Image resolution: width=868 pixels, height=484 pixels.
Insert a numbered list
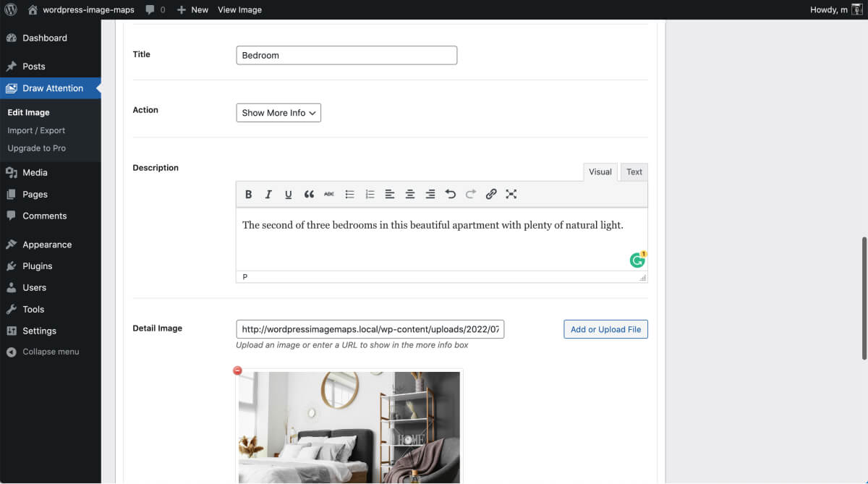click(x=370, y=194)
